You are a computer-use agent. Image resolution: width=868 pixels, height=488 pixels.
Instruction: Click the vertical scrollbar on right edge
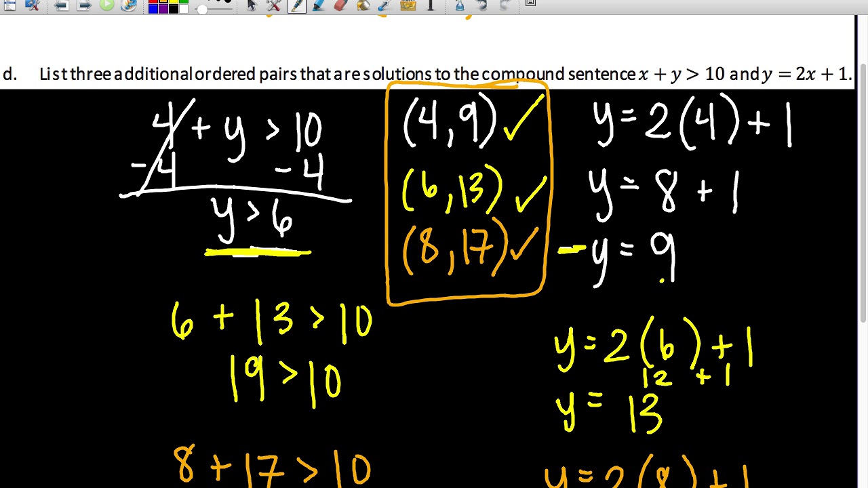[x=863, y=193]
